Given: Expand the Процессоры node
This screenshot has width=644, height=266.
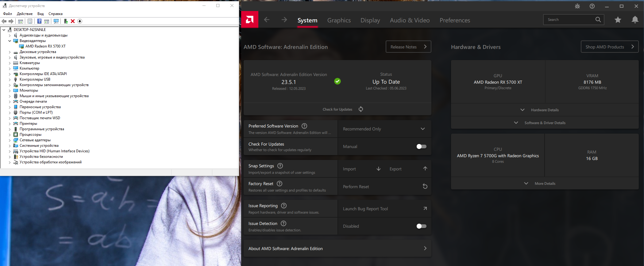Looking at the screenshot, I should coord(10,135).
